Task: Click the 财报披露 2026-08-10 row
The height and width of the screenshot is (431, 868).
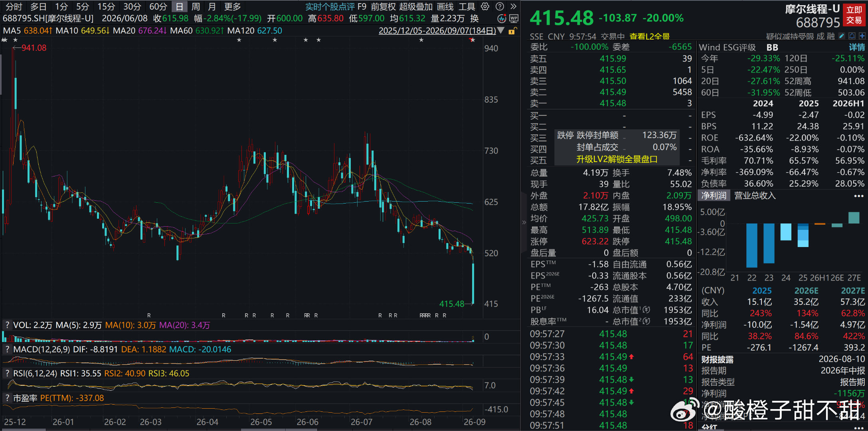Action: click(x=783, y=359)
